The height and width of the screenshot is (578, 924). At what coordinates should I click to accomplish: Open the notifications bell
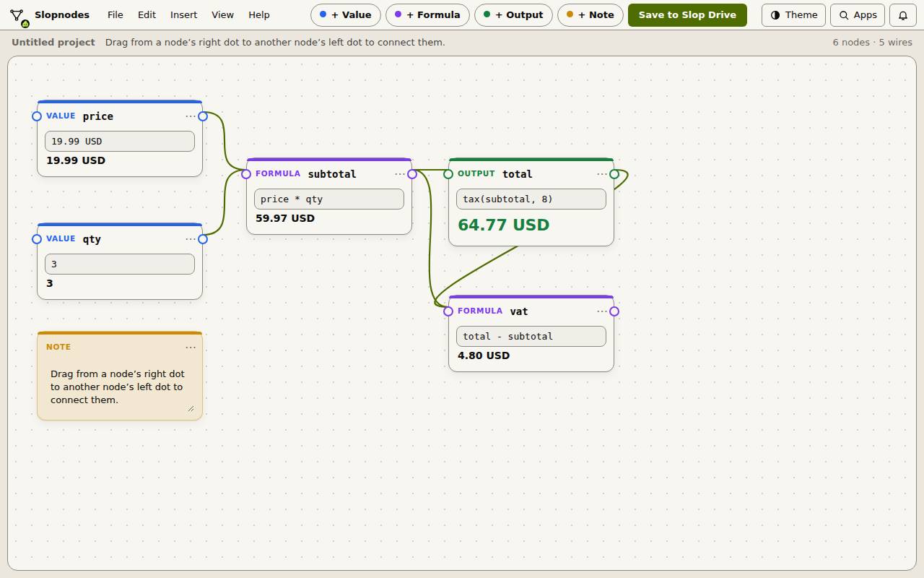click(902, 14)
